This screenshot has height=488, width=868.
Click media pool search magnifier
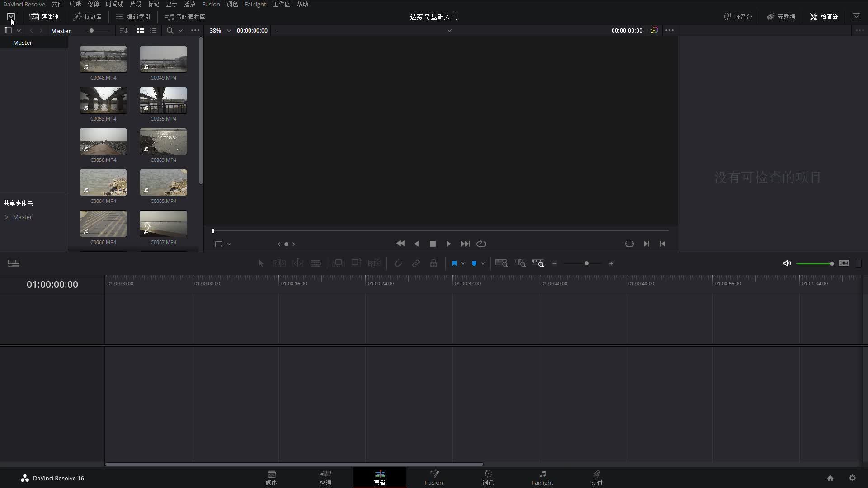[170, 30]
